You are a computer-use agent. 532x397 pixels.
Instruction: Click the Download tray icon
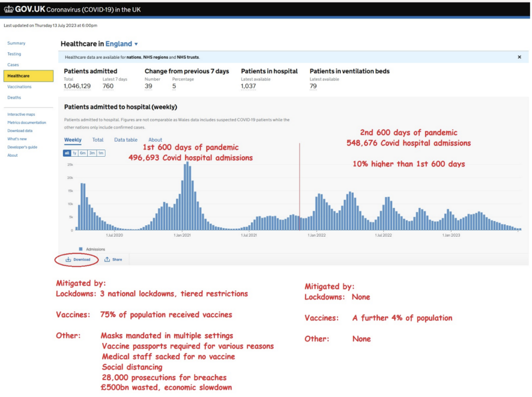click(68, 259)
